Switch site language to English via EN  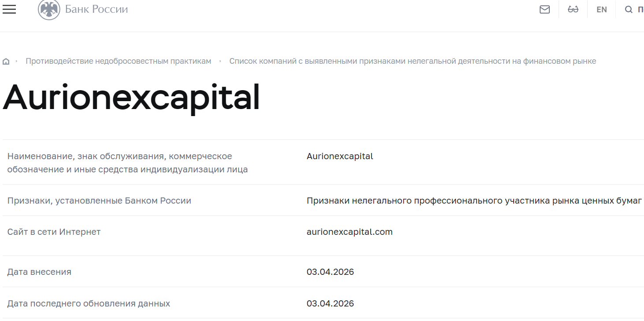pos(601,9)
